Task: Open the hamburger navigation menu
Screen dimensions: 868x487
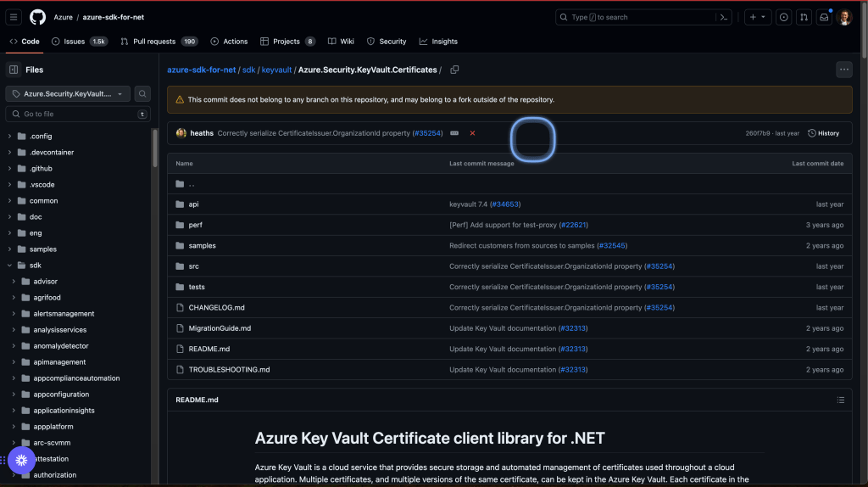Action: click(14, 17)
